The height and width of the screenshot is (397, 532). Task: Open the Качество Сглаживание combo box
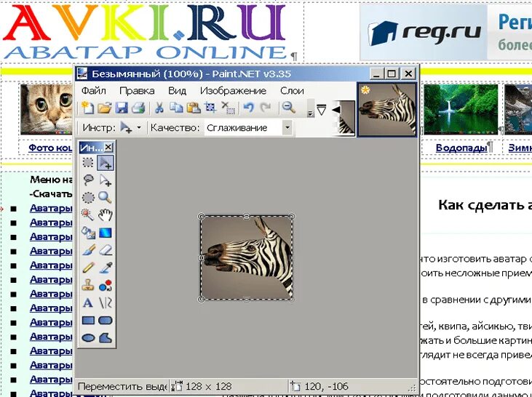point(248,128)
